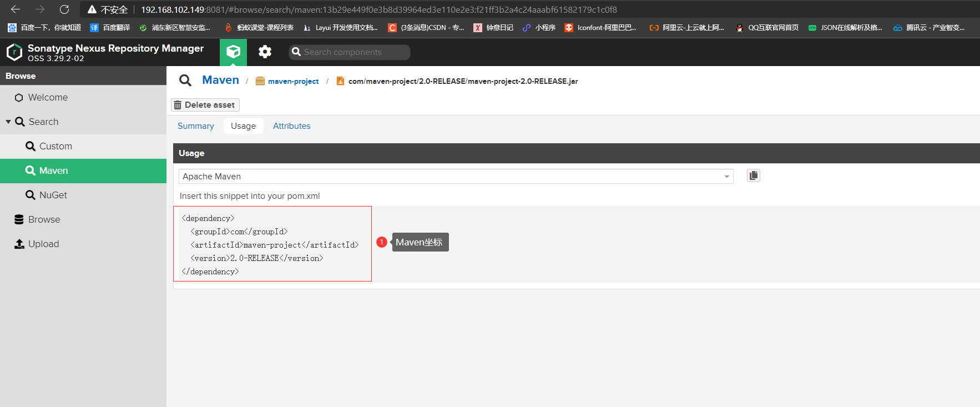Open the 腾讯云 bookmark
980x407 pixels.
click(x=929, y=27)
